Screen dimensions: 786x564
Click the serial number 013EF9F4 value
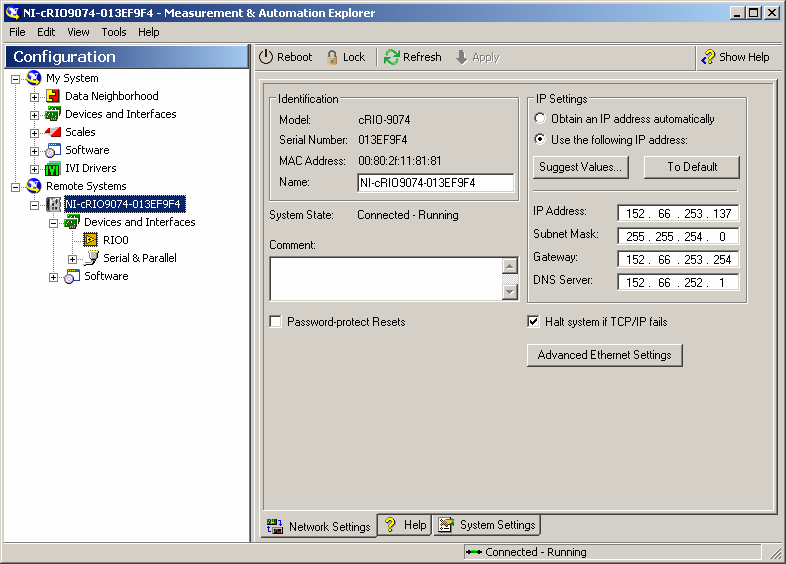[382, 140]
